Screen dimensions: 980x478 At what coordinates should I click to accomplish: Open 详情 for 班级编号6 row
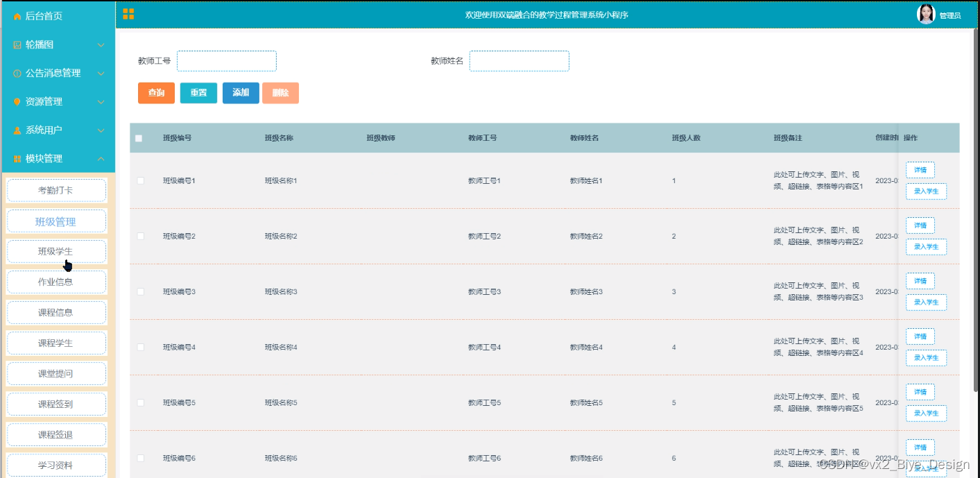point(920,447)
